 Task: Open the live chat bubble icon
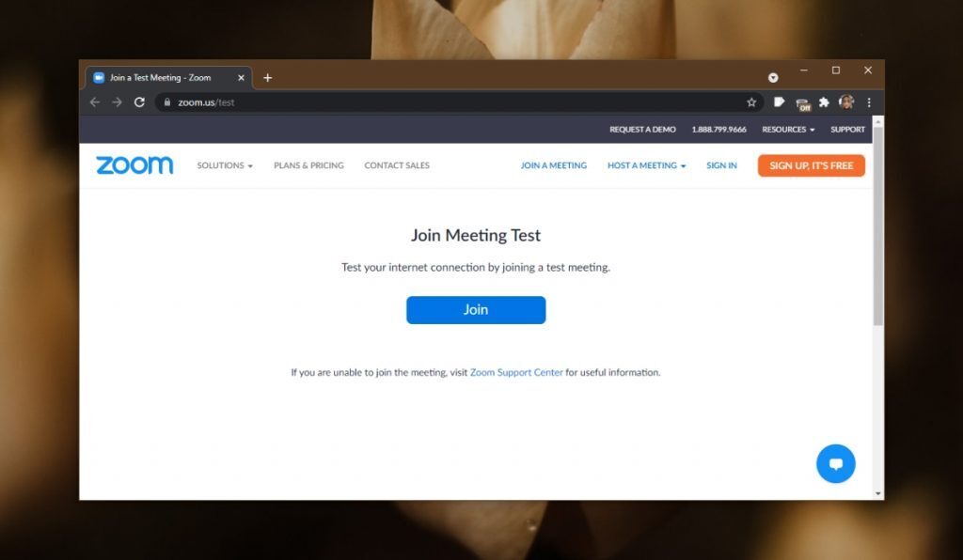(835, 463)
